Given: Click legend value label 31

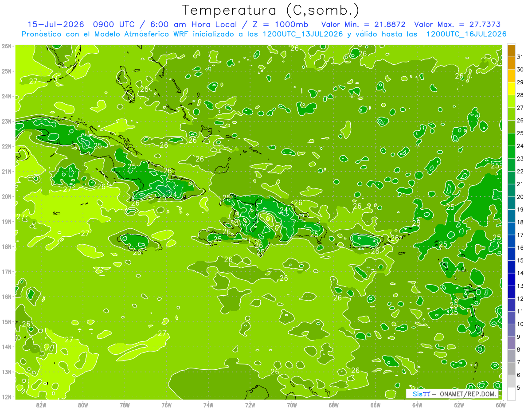Looking at the screenshot, I should click(520, 57).
